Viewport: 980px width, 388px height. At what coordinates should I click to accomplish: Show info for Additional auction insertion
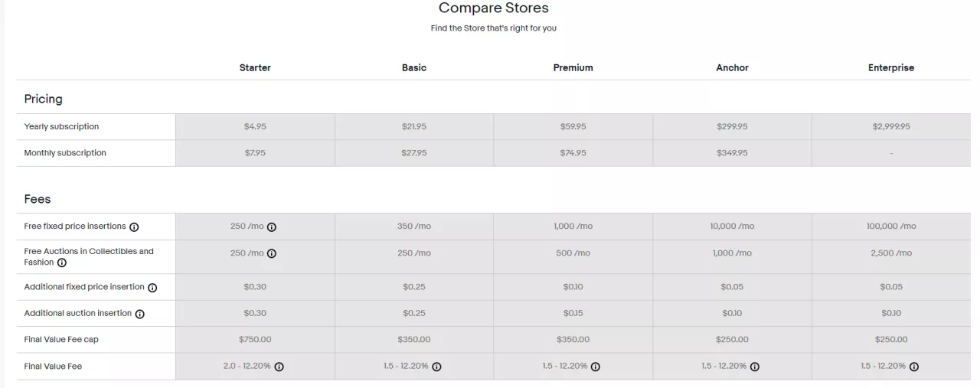[x=140, y=314]
